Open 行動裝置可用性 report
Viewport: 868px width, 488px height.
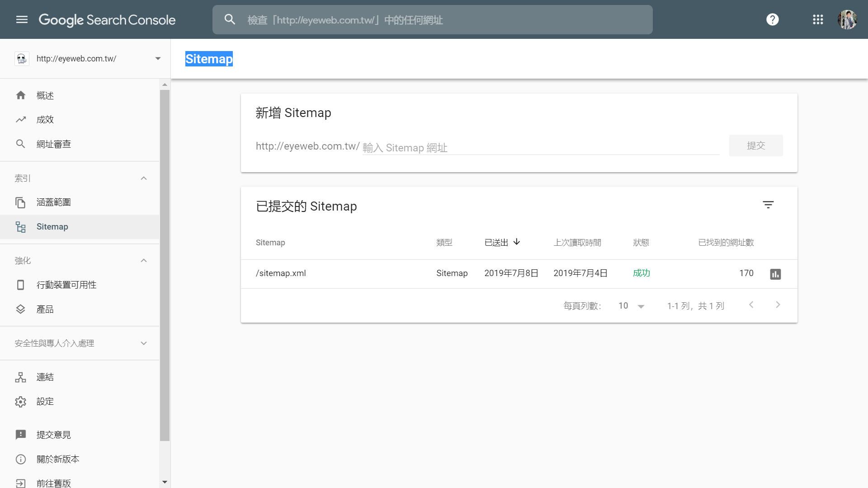point(80,285)
